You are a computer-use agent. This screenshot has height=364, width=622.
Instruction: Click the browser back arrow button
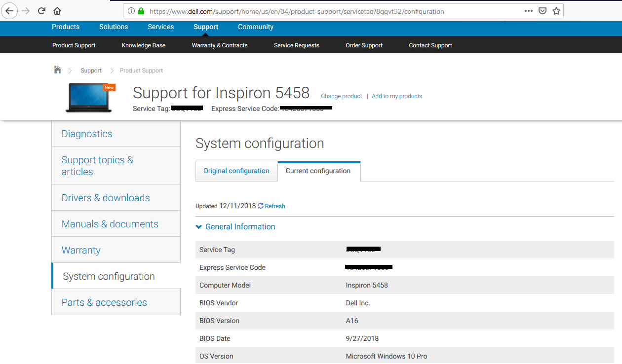tap(9, 11)
